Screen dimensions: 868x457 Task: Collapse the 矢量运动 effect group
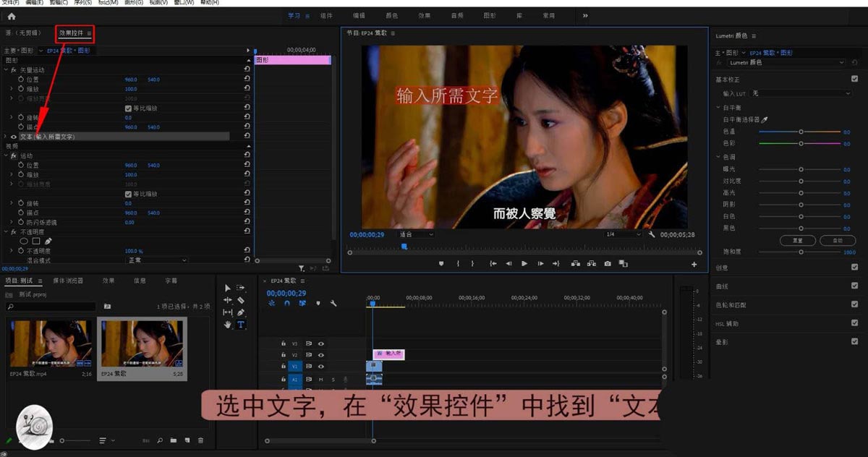(x=6, y=70)
